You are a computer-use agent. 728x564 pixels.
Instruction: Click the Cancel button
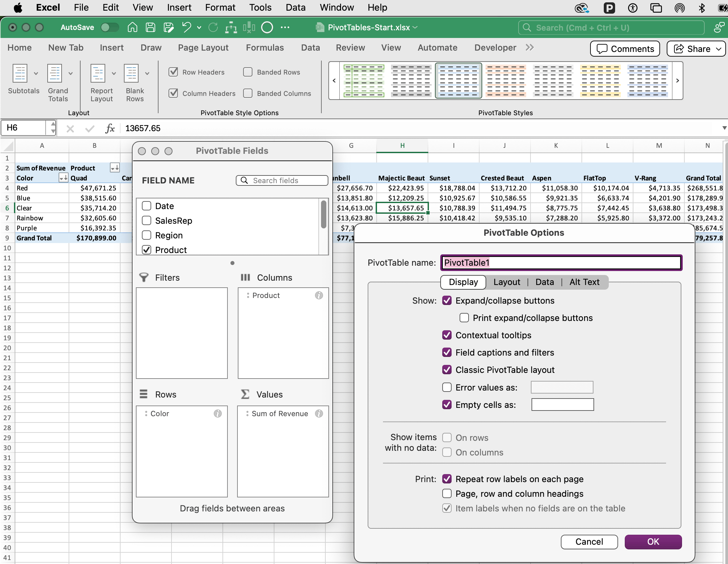589,542
